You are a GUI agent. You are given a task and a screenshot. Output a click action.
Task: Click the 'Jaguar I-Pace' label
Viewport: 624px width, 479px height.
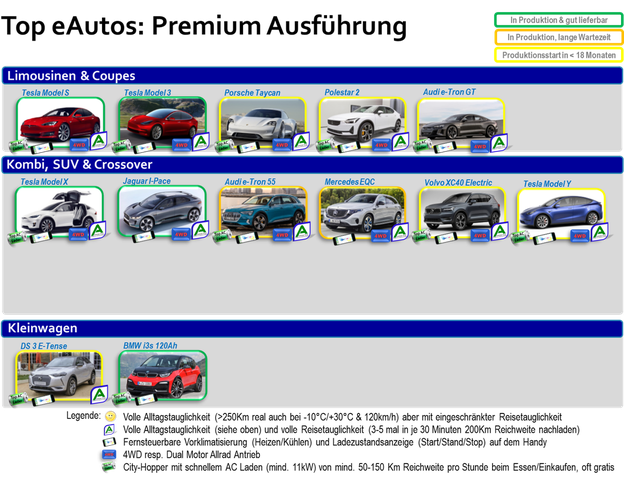(x=146, y=181)
